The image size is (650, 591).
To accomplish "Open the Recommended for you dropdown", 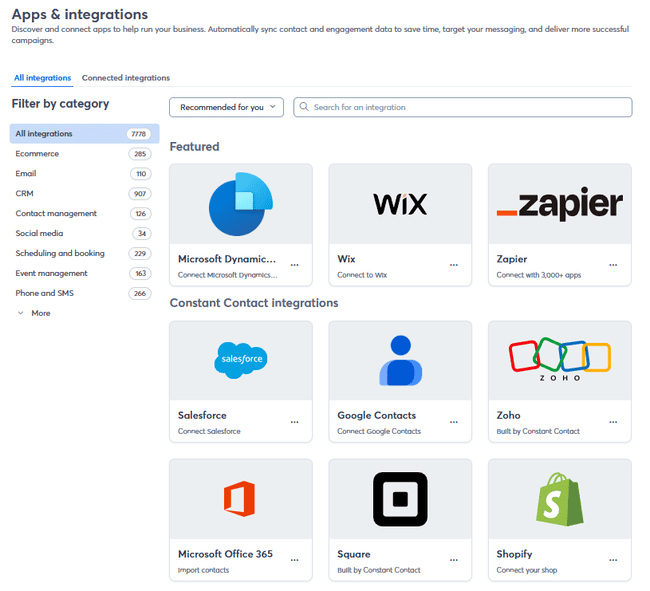I will tap(227, 107).
